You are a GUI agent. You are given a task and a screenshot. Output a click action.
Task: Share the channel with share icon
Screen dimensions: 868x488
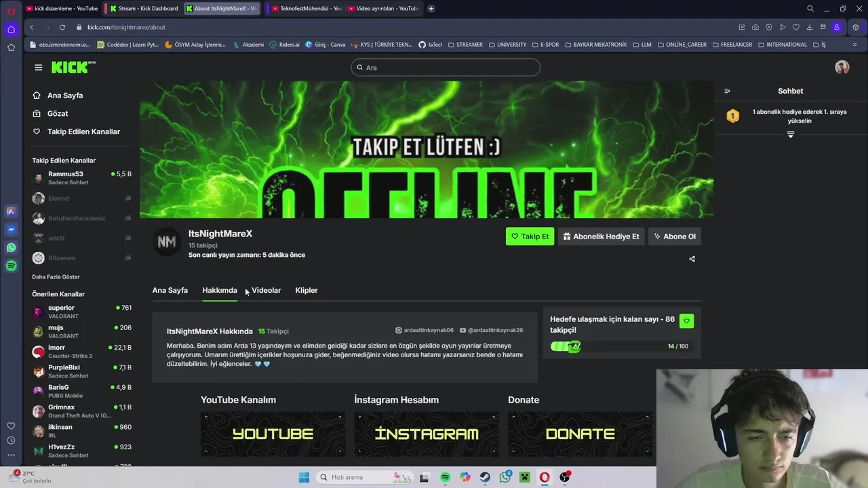[692, 259]
